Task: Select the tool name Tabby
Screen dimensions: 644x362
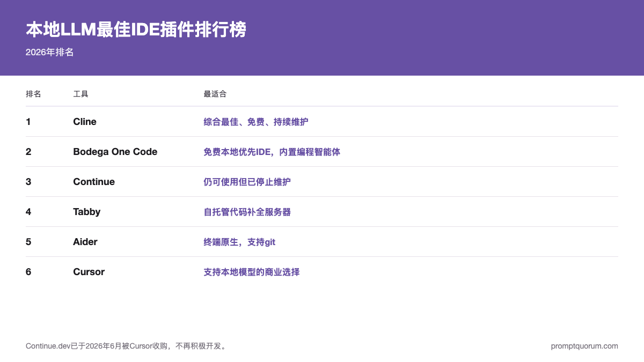Action: point(87,212)
